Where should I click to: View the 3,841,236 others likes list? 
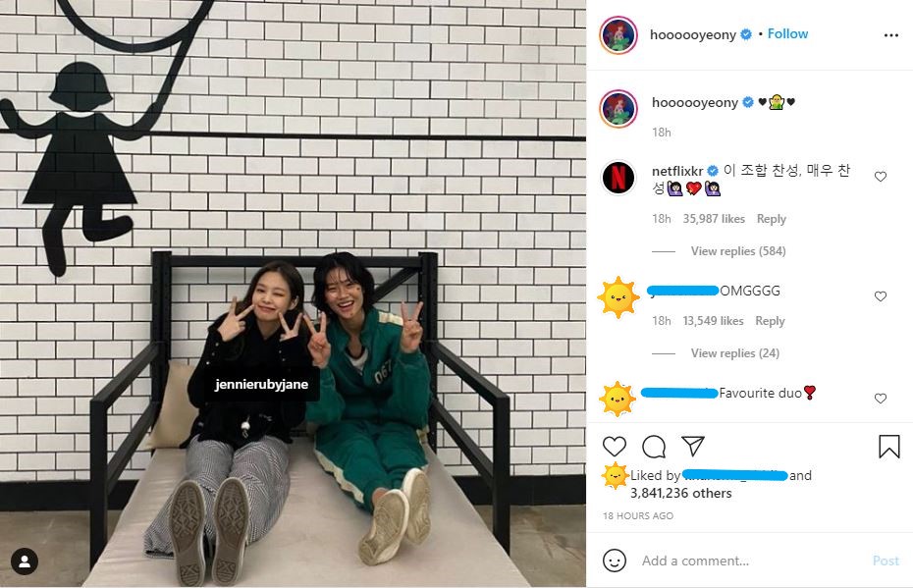(x=680, y=493)
